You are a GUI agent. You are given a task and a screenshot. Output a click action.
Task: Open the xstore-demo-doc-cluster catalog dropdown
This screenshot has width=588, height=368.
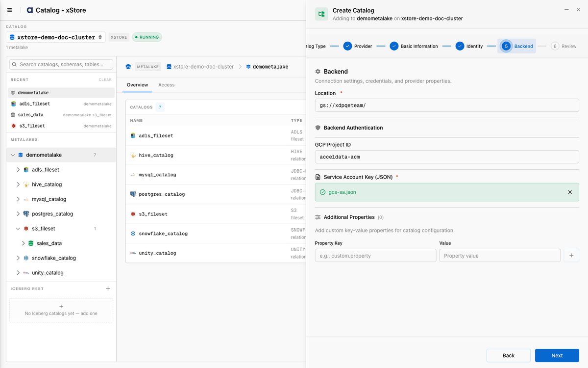[x=56, y=37]
